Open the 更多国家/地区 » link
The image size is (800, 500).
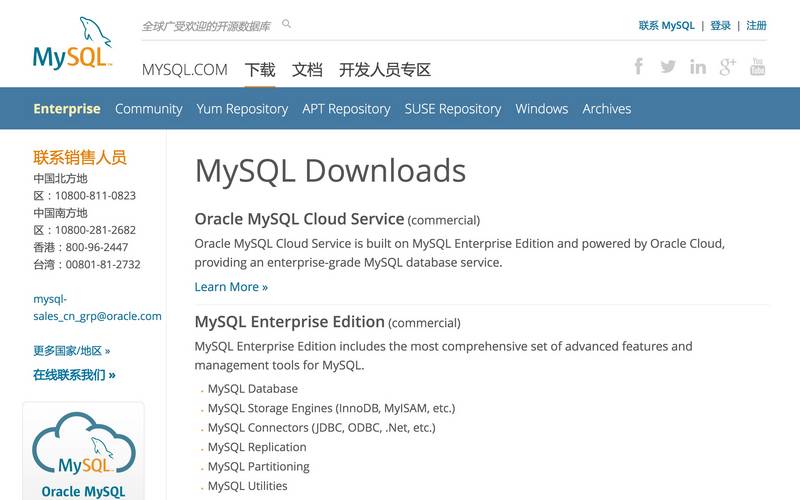pos(71,351)
